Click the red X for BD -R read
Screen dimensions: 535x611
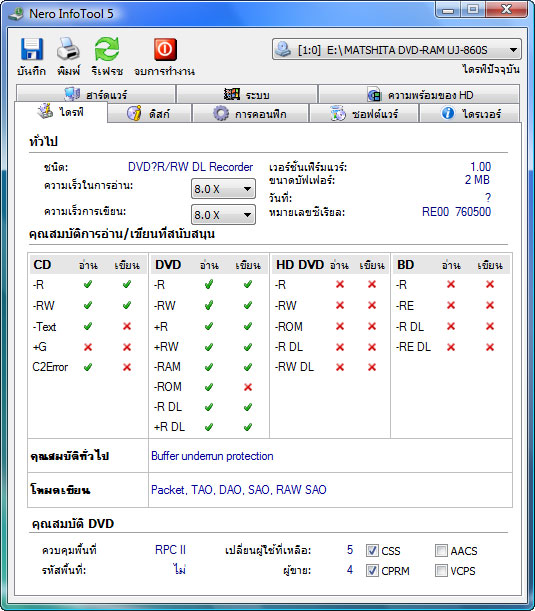(451, 284)
